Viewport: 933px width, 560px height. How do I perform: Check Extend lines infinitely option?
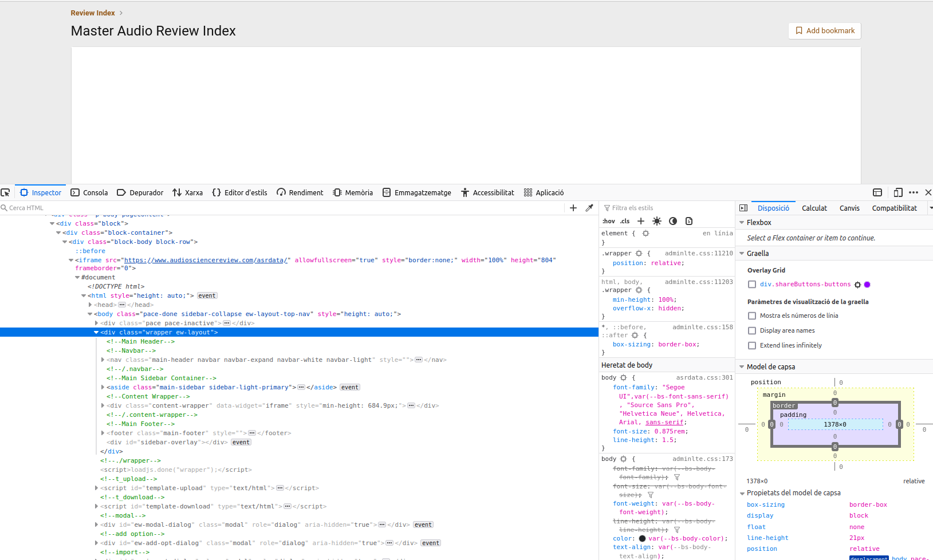[752, 345]
